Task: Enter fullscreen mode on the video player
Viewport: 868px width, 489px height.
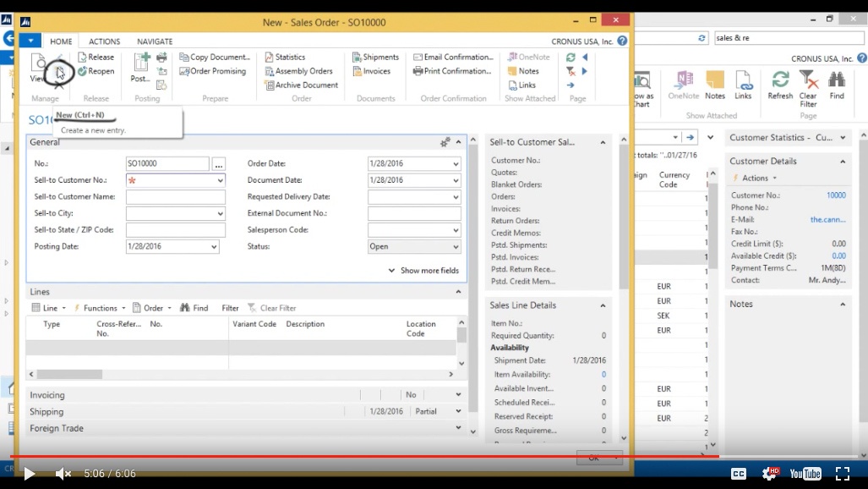Action: click(843, 474)
